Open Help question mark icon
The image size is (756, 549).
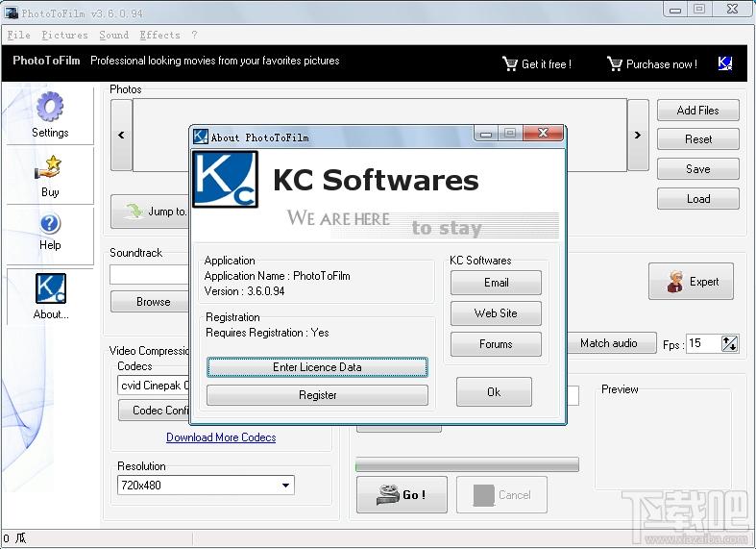[x=50, y=225]
